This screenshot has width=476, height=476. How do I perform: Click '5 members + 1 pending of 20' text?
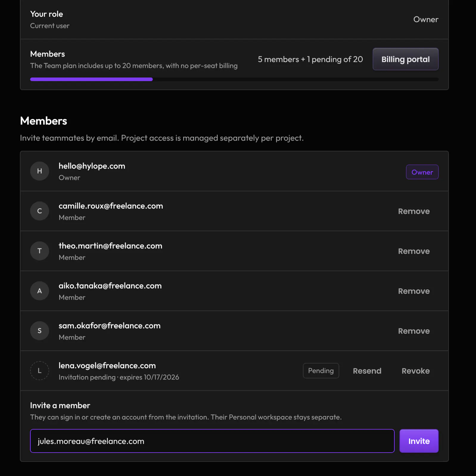click(310, 59)
